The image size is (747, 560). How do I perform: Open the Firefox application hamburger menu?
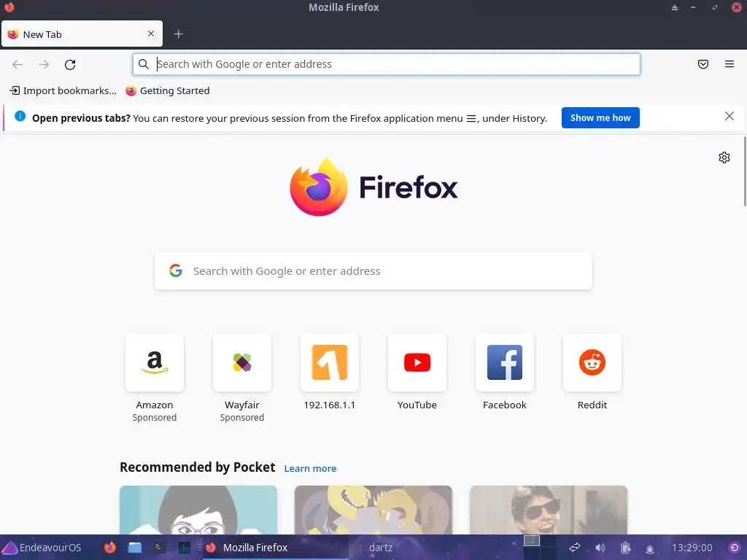(729, 64)
